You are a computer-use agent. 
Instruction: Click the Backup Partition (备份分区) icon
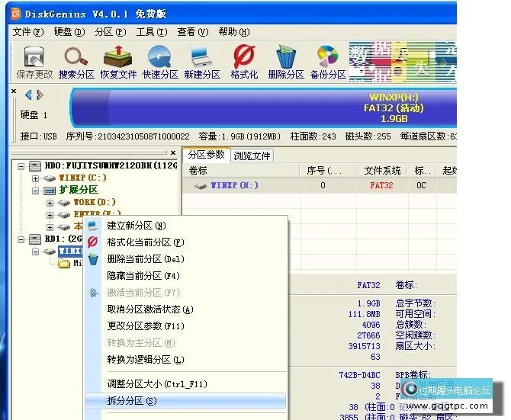[x=327, y=56]
